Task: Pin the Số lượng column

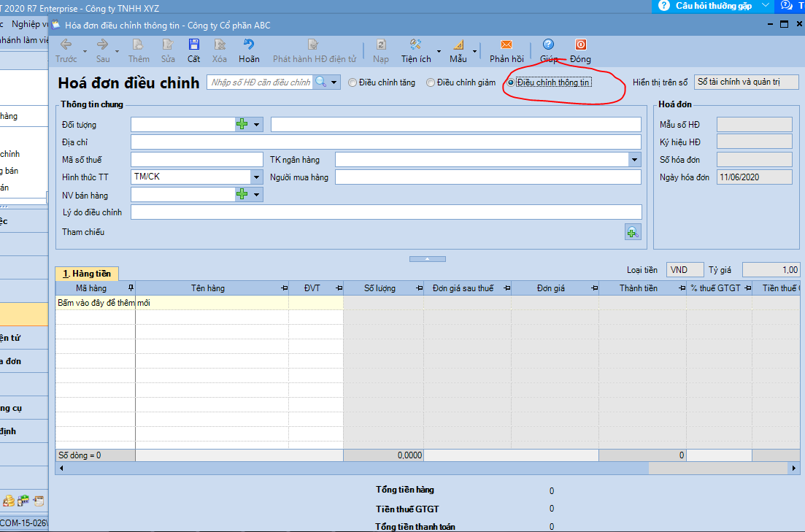Action: point(420,288)
